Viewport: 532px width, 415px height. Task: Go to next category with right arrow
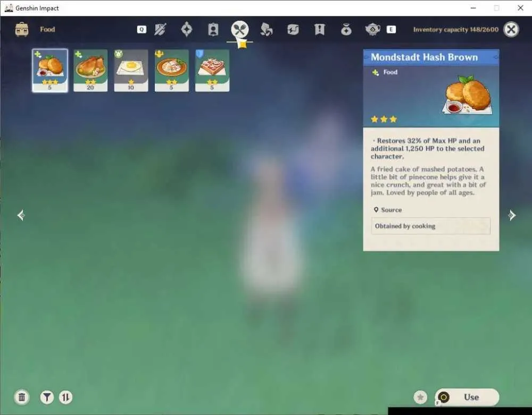click(x=512, y=215)
